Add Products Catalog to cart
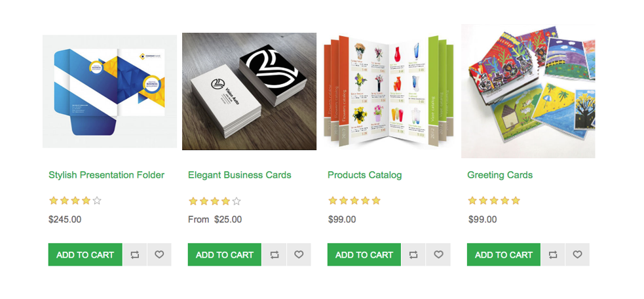644x299 pixels. point(364,254)
